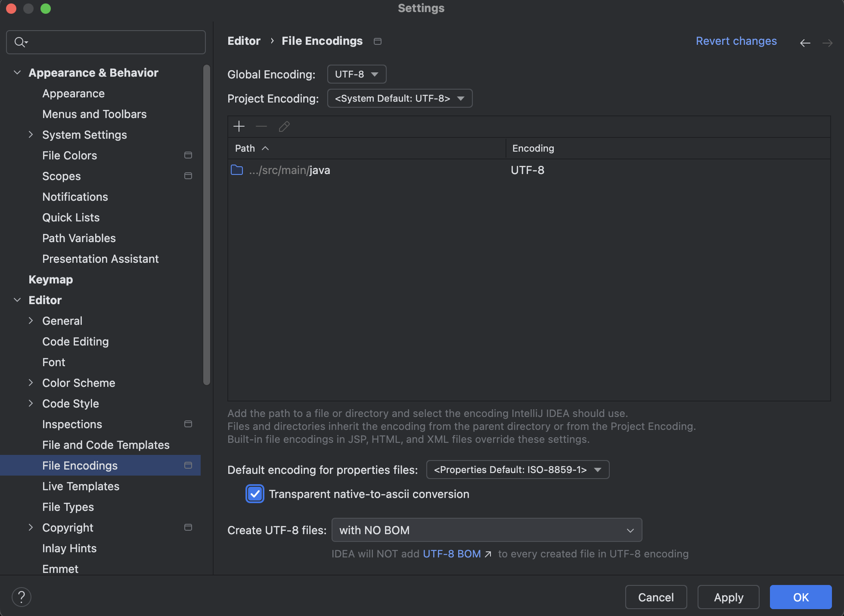Click the help question mark icon
The image size is (844, 616).
21,597
